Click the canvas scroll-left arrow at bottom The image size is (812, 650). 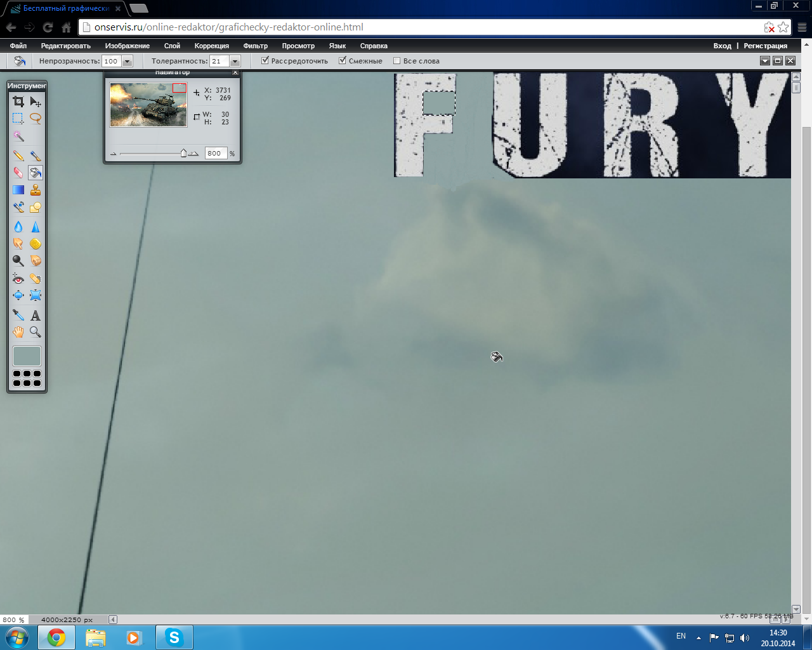pos(113,620)
